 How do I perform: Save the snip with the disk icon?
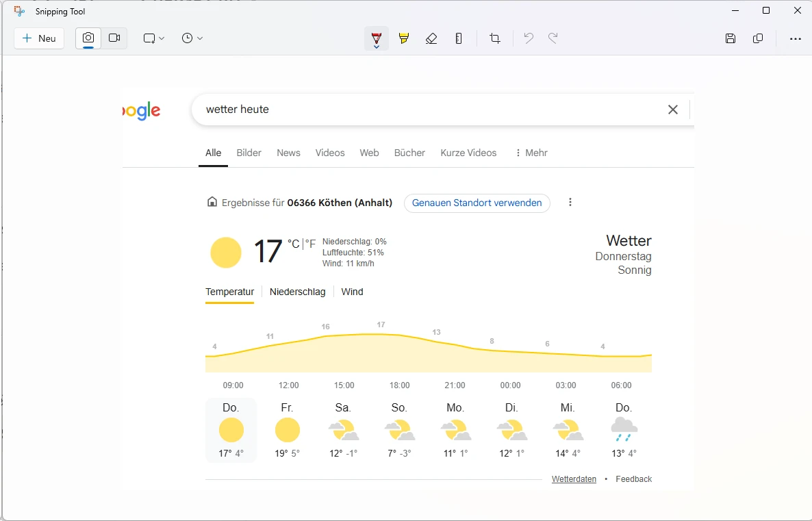[730, 38]
